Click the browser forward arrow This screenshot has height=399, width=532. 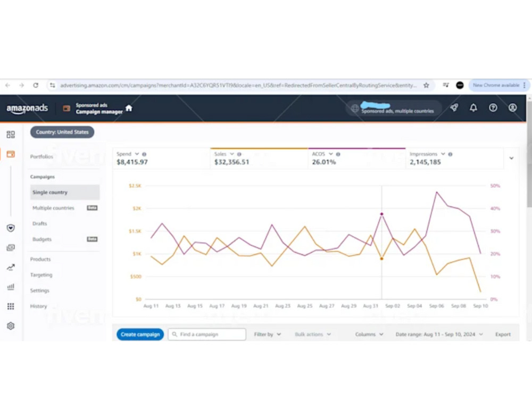(21, 86)
